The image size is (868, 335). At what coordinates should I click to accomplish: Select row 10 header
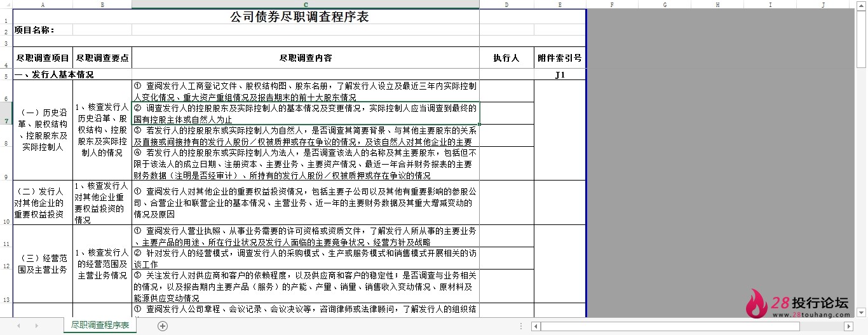6,202
